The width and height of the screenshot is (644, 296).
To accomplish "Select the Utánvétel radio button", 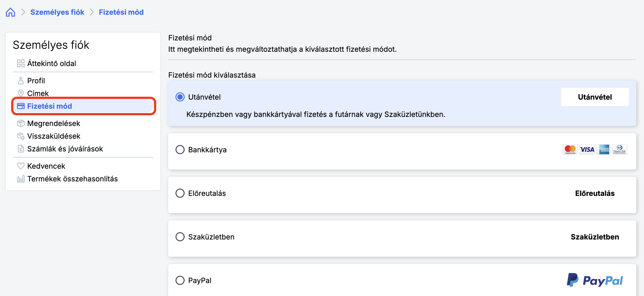I will tap(180, 97).
